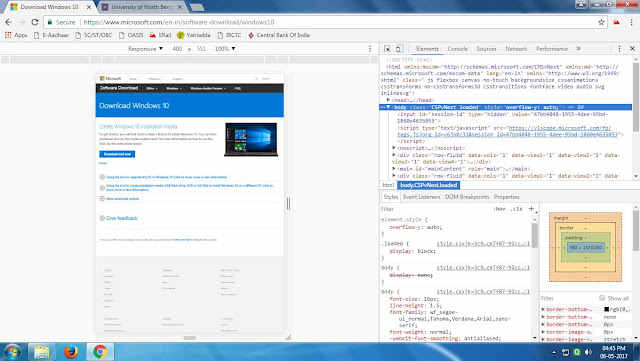
Task: Show hidden tray icons arrow
Action: coord(554,352)
